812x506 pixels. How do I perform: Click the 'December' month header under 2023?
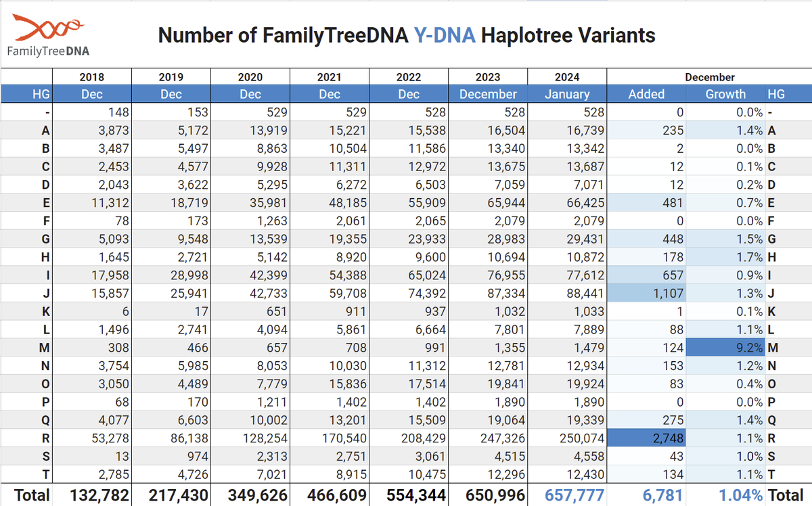pyautogui.click(x=488, y=94)
